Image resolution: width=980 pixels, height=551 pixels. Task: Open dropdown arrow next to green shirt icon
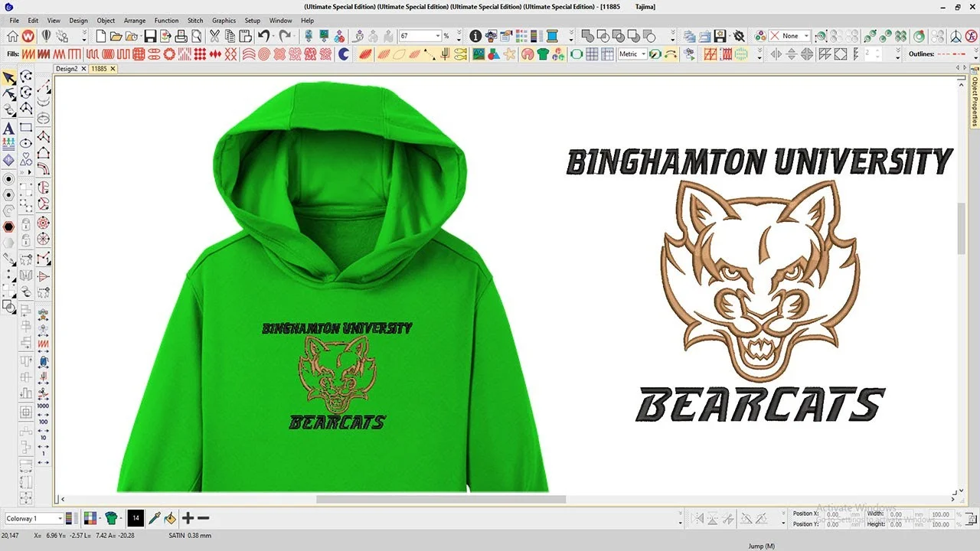pyautogui.click(x=122, y=519)
